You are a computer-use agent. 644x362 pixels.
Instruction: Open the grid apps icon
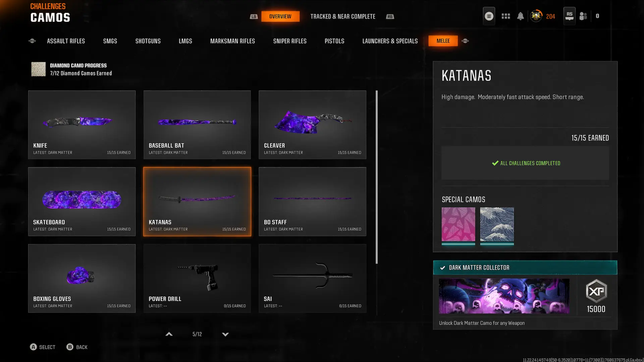click(x=505, y=16)
